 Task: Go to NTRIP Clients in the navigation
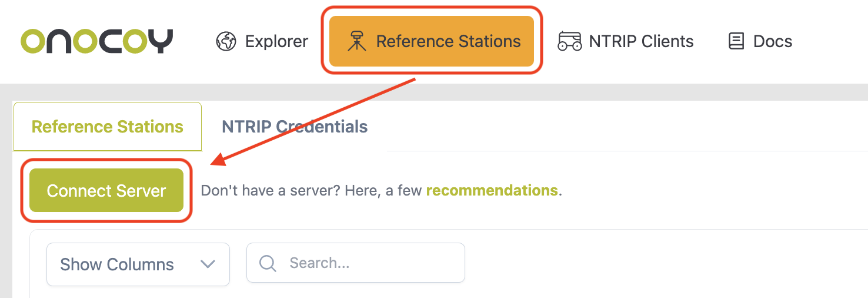641,41
